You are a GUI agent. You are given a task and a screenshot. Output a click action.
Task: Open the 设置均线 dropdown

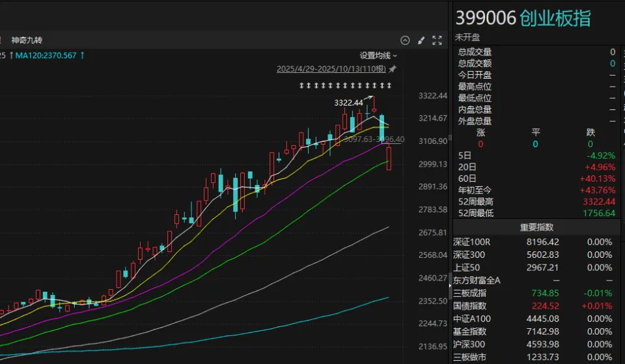tap(378, 56)
